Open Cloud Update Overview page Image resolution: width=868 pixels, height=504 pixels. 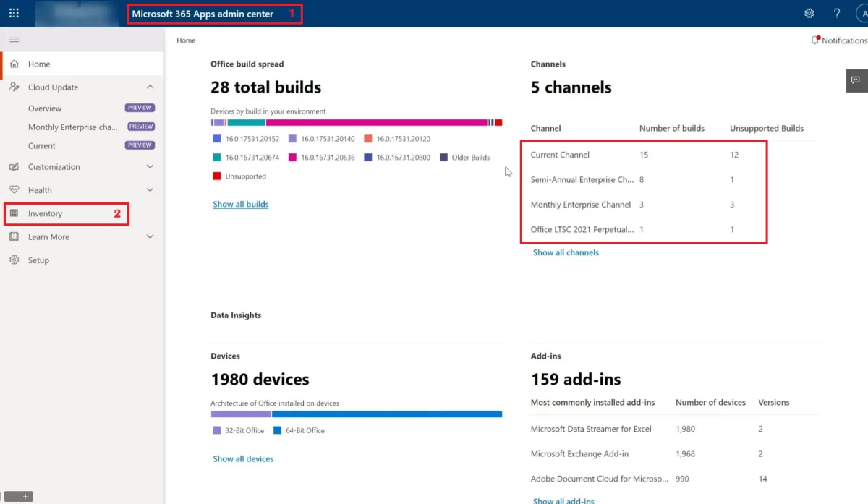[x=45, y=108]
